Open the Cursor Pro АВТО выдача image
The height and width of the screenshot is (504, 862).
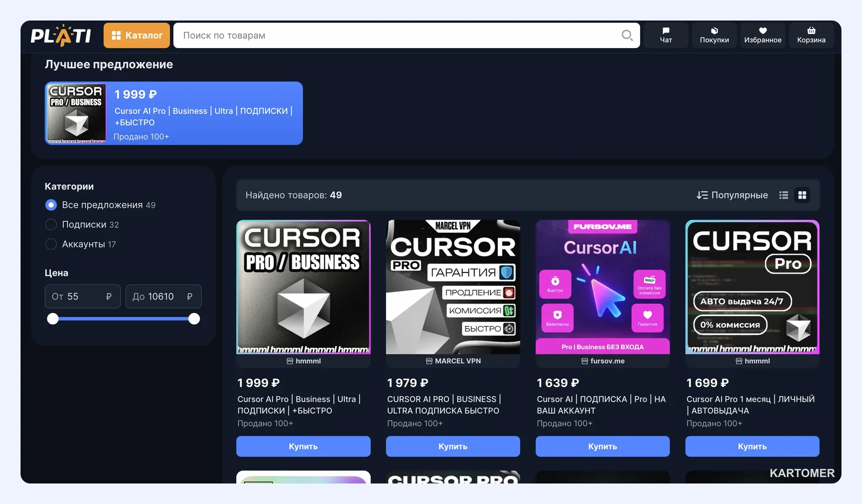(x=752, y=287)
